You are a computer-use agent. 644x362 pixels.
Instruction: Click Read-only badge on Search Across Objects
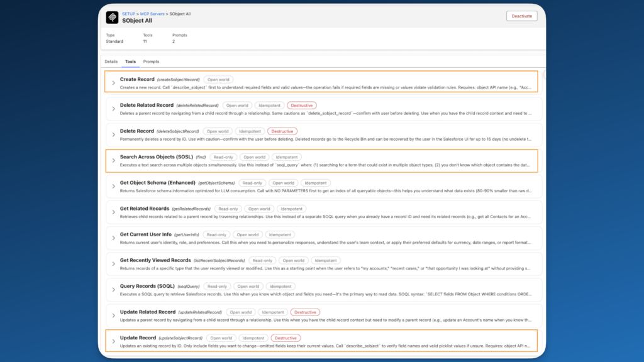point(223,157)
